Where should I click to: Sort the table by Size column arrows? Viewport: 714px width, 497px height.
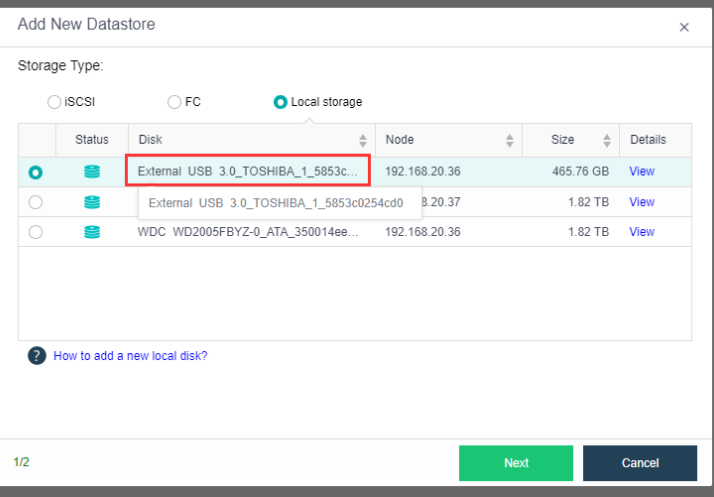(x=607, y=141)
